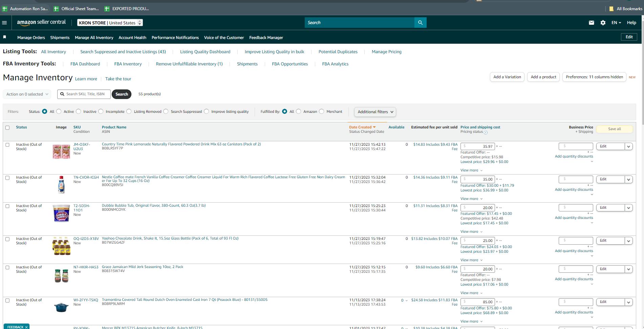Viewport: 644px width, 329px height.
Task: Open the All Bookmarks folder
Action: point(625,9)
